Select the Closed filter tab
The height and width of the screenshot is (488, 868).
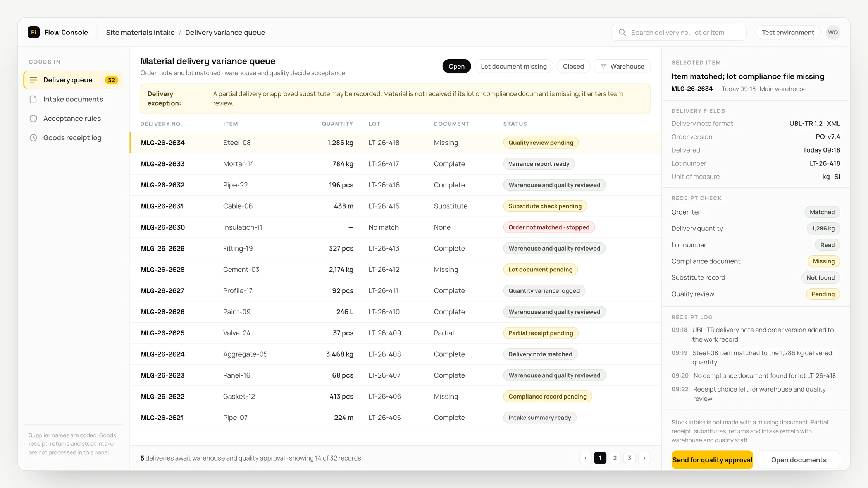click(x=573, y=67)
